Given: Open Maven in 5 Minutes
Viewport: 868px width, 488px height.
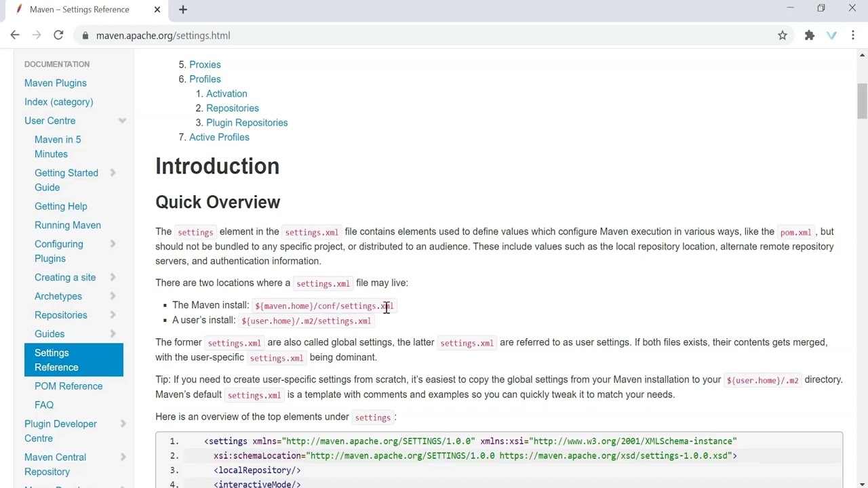Looking at the screenshot, I should [58, 146].
